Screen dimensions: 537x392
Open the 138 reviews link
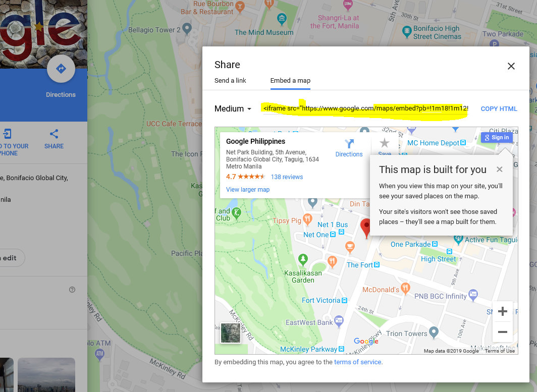tap(287, 177)
